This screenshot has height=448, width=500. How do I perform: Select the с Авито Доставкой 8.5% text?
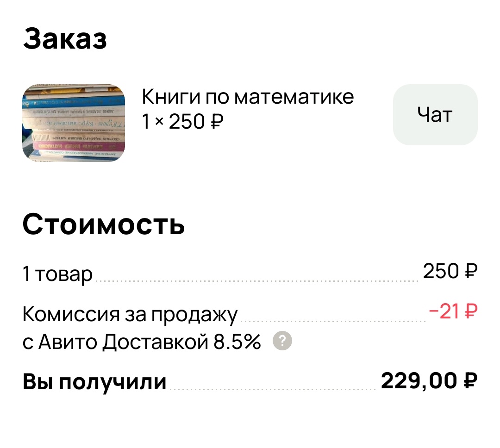click(141, 342)
